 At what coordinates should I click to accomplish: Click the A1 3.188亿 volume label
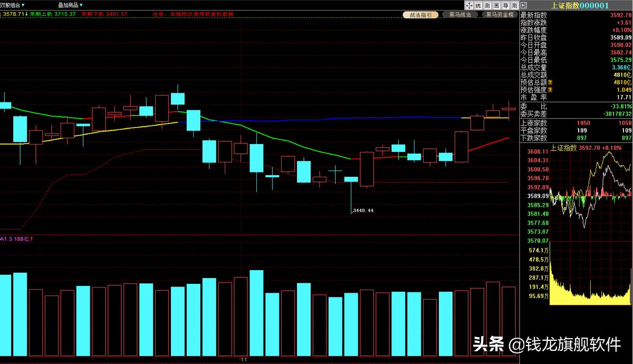pyautogui.click(x=16, y=239)
